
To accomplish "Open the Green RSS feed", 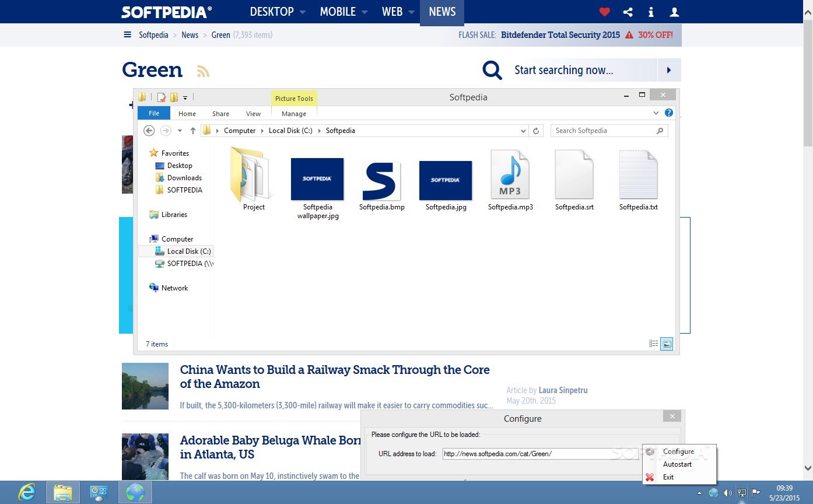I will pyautogui.click(x=203, y=71).
